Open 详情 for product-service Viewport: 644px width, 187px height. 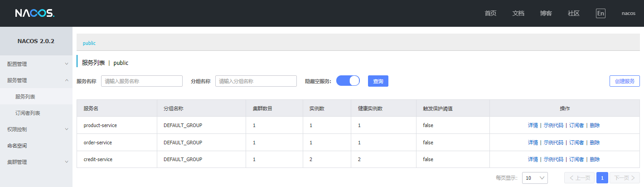(x=533, y=125)
